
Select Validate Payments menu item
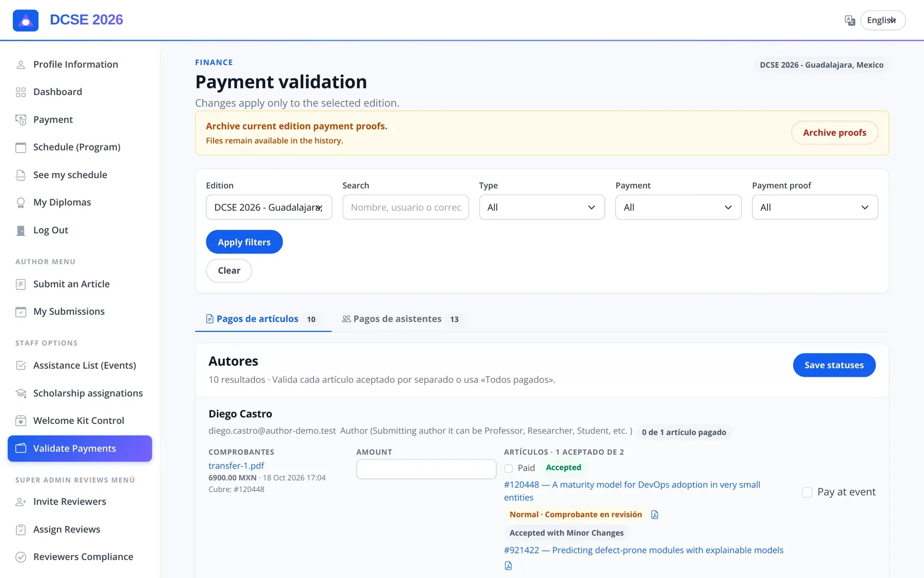pos(80,449)
